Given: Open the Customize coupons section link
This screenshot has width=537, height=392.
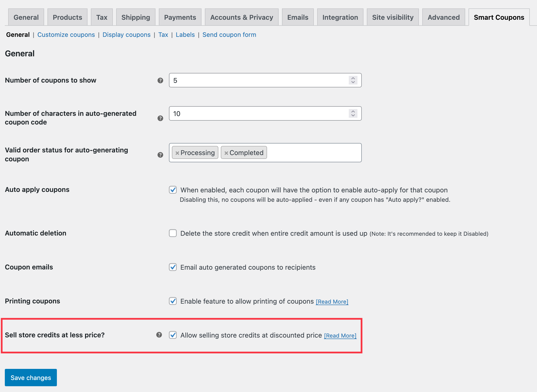Looking at the screenshot, I should (66, 35).
